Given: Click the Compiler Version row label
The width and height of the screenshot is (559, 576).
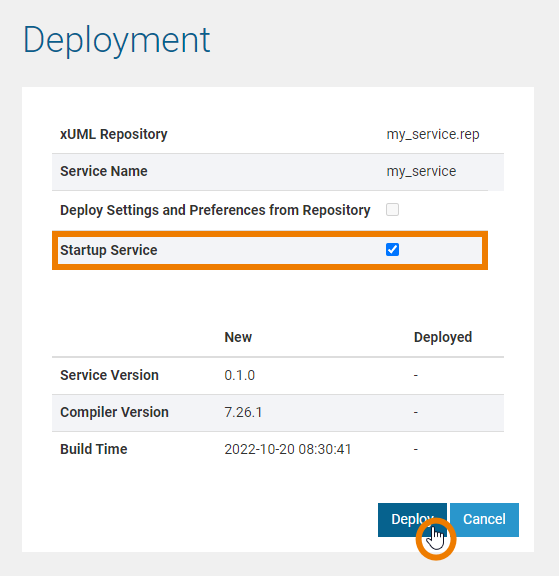Looking at the screenshot, I should click(x=114, y=412).
